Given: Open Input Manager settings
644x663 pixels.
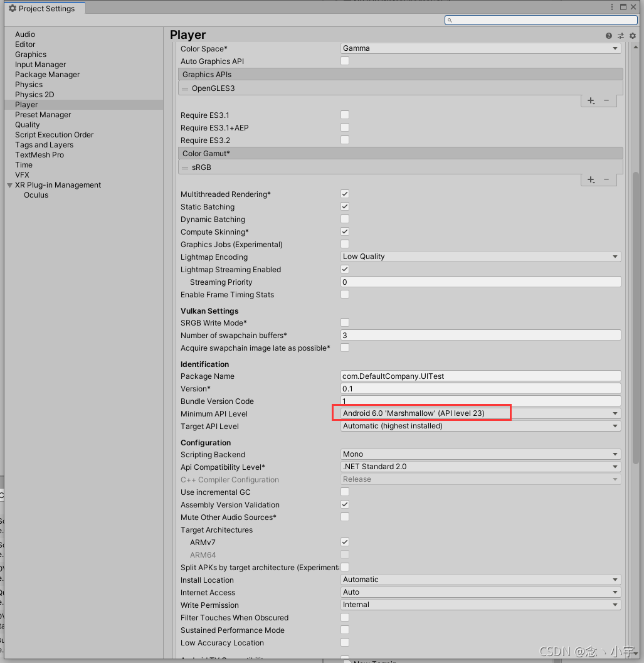Looking at the screenshot, I should click(x=41, y=65).
